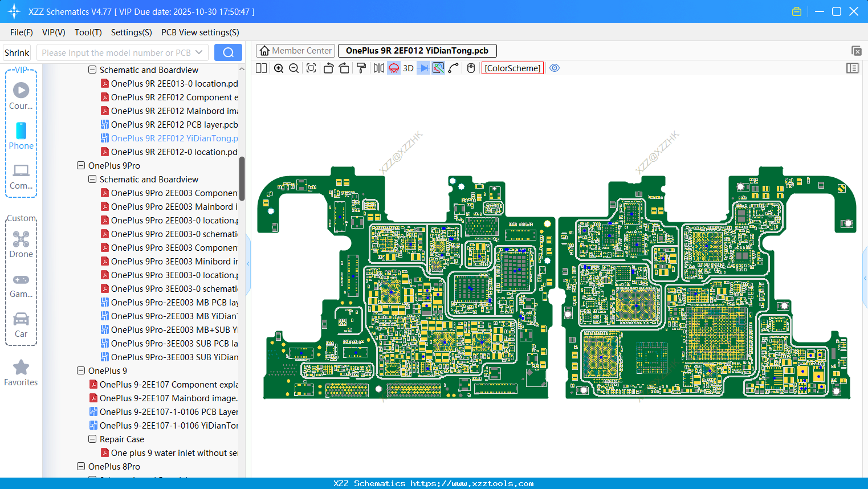Collapse the Repair Case tree node
The width and height of the screenshot is (868, 489).
(92, 439)
